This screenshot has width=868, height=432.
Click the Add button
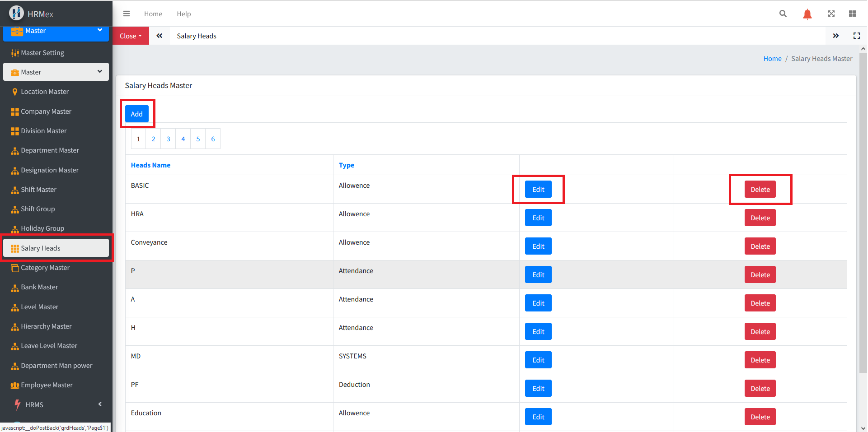pyautogui.click(x=136, y=114)
